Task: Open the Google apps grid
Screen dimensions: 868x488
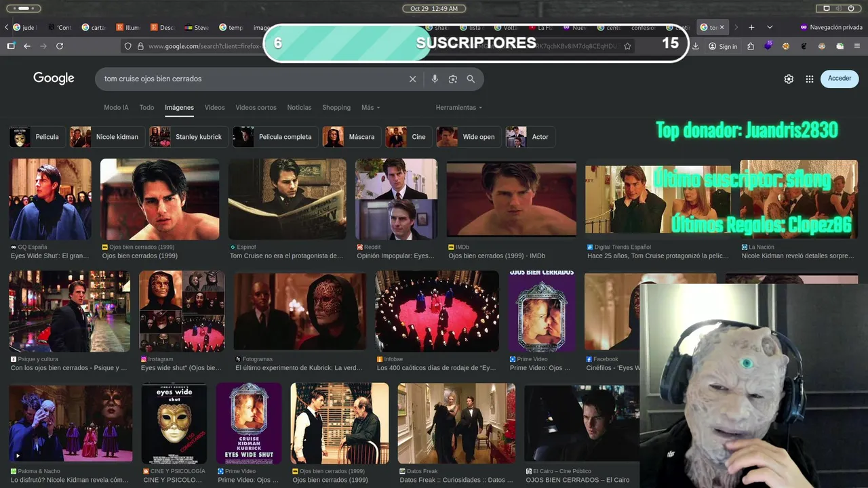Action: [809, 79]
